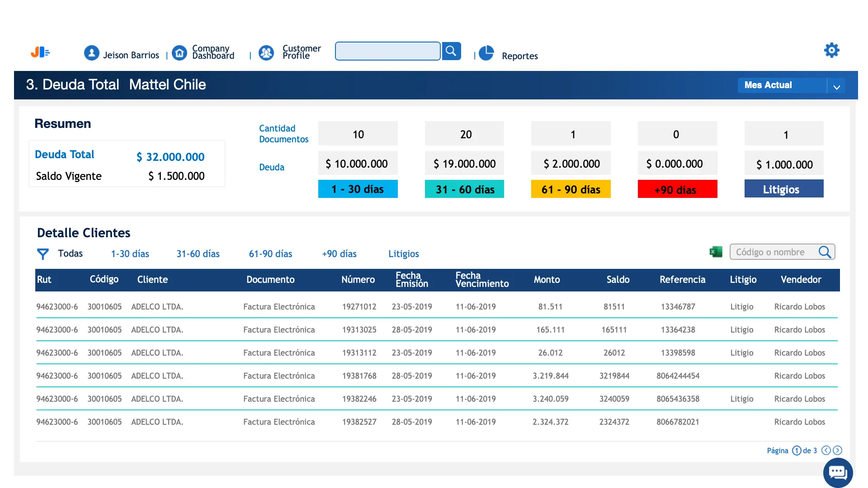Click Jeison Barrios user avatar icon

tap(92, 53)
